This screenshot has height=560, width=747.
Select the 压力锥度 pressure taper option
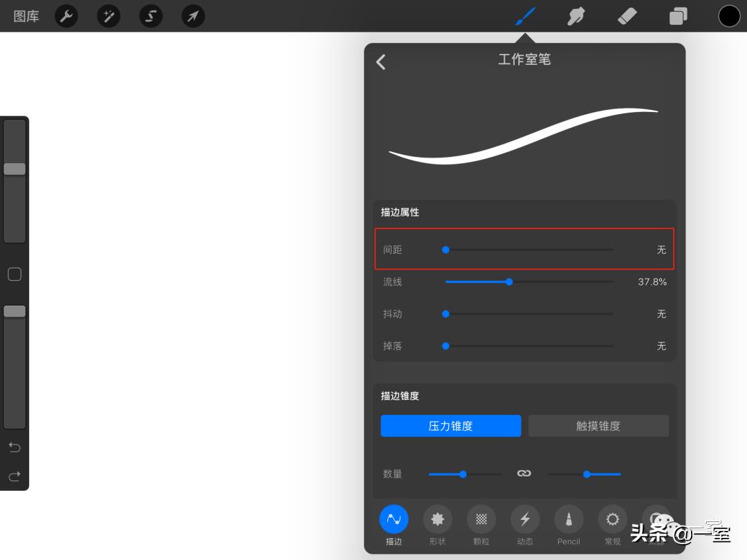point(450,425)
